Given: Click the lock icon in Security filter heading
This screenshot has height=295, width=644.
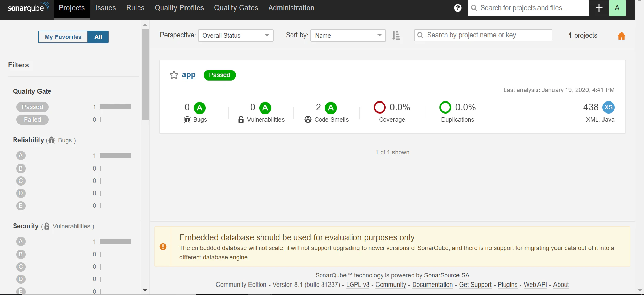Looking at the screenshot, I should [x=47, y=226].
